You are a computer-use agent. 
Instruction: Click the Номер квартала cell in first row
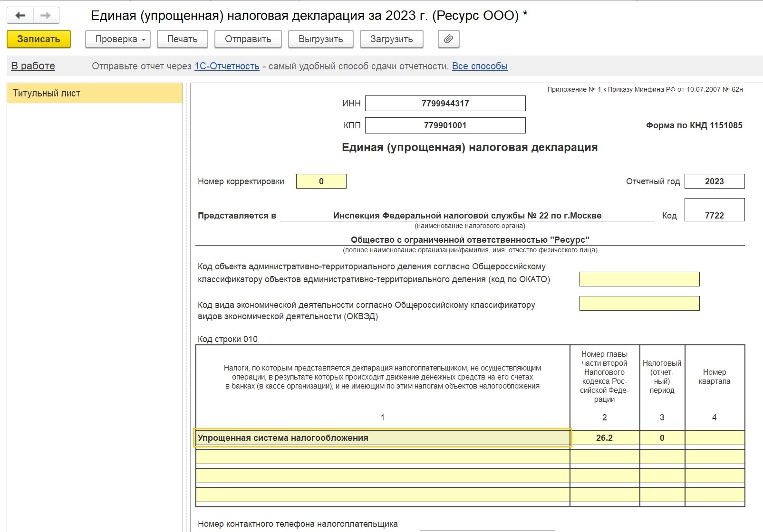coord(715,438)
